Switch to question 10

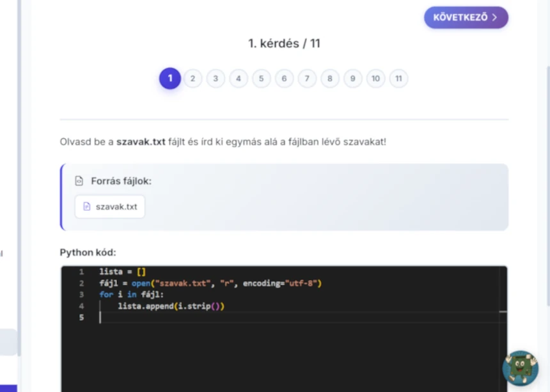[x=375, y=78]
